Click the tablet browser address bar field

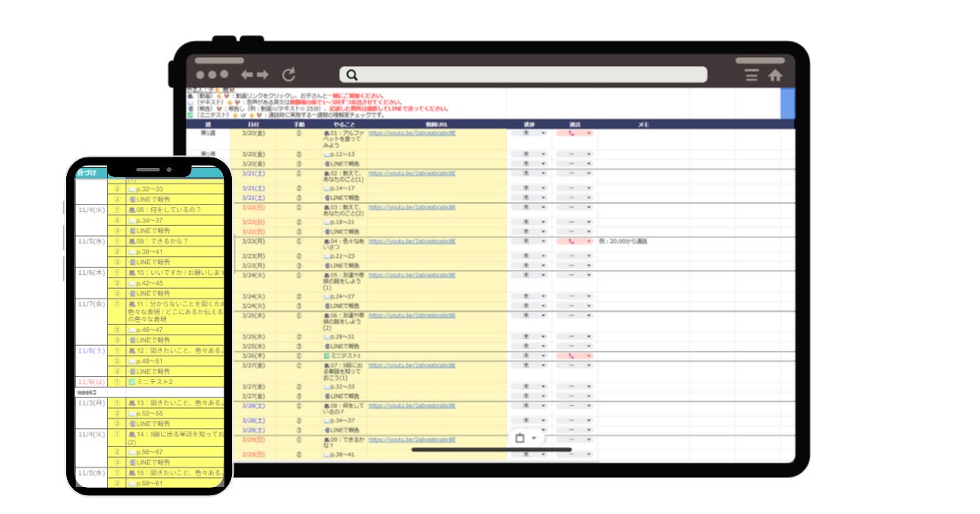pos(523,75)
